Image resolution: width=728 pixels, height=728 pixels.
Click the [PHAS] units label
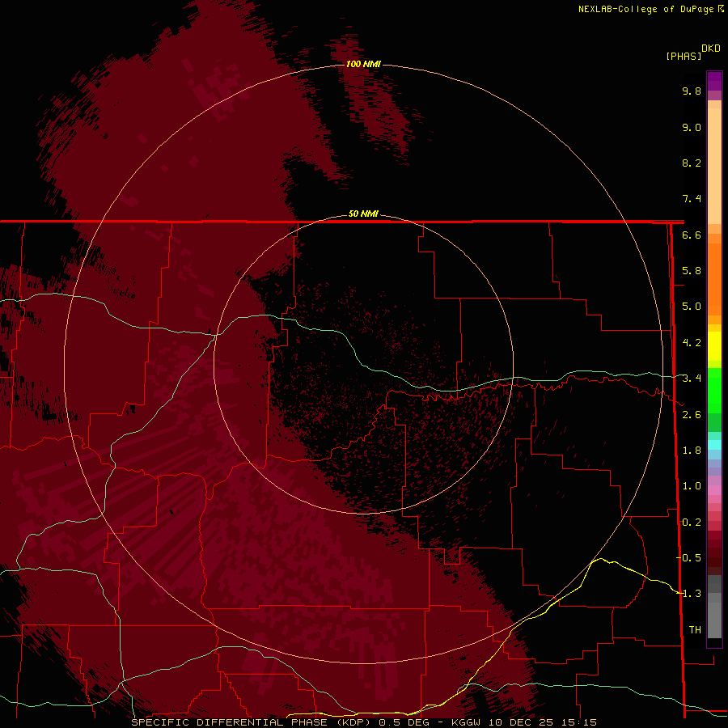(x=684, y=56)
